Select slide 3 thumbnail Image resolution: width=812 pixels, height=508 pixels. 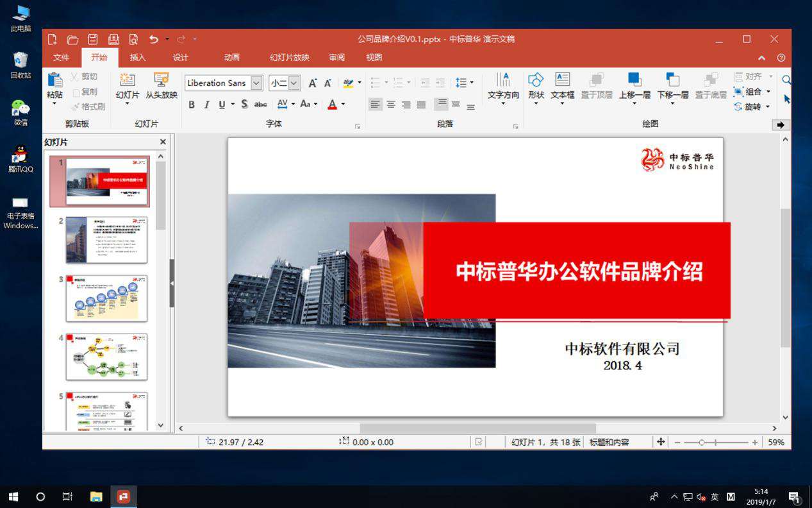tap(106, 298)
